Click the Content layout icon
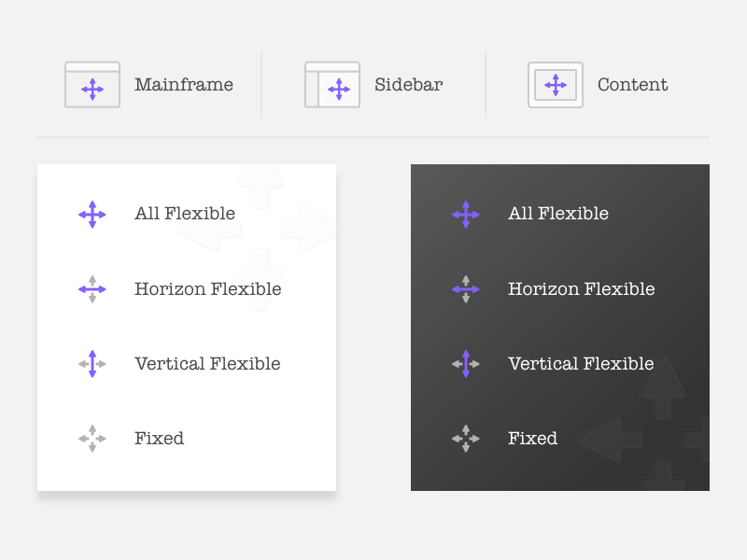Screen dimensions: 747x560 [x=556, y=85]
